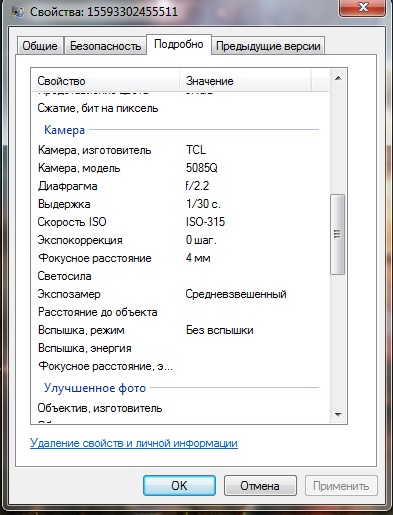Image resolution: width=393 pixels, height=515 pixels.
Task: Select the Вспышка, режим property
Action: tap(81, 330)
